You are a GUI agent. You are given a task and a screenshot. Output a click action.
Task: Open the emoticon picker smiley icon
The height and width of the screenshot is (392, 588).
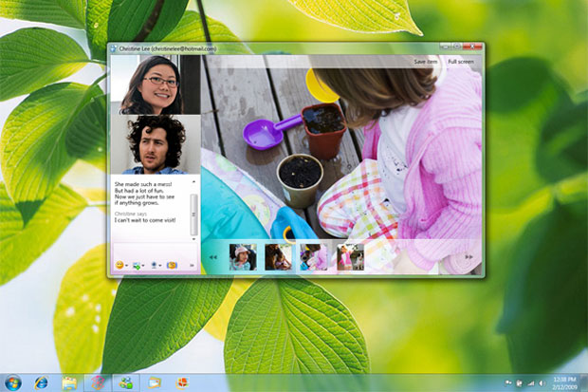(x=119, y=265)
